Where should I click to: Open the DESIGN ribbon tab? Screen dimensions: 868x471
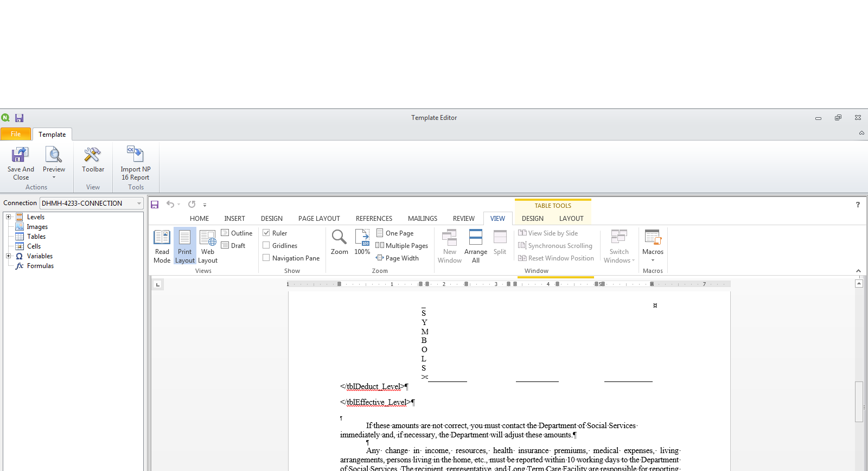[272, 219]
